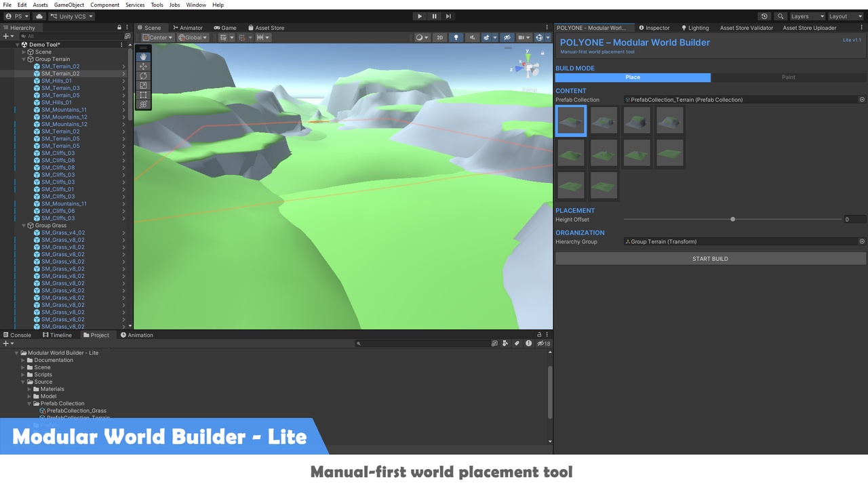Select PrefabCollection_Grass asset
The width and height of the screenshot is (868, 488).
tap(76, 411)
